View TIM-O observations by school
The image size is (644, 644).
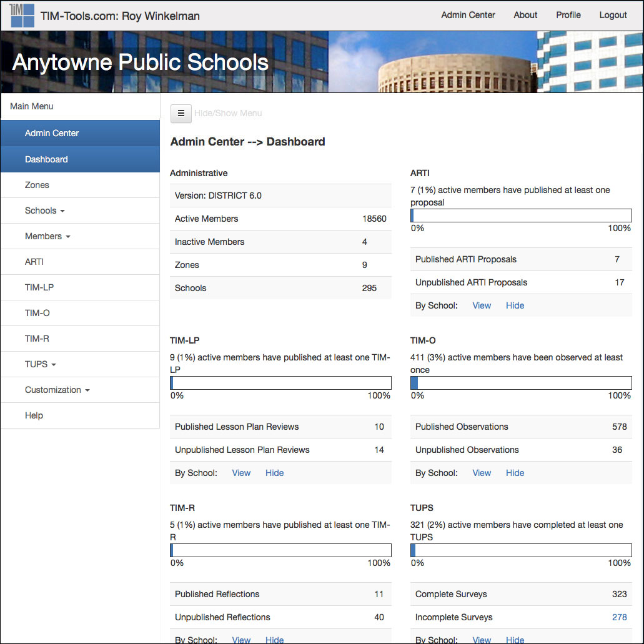(482, 473)
